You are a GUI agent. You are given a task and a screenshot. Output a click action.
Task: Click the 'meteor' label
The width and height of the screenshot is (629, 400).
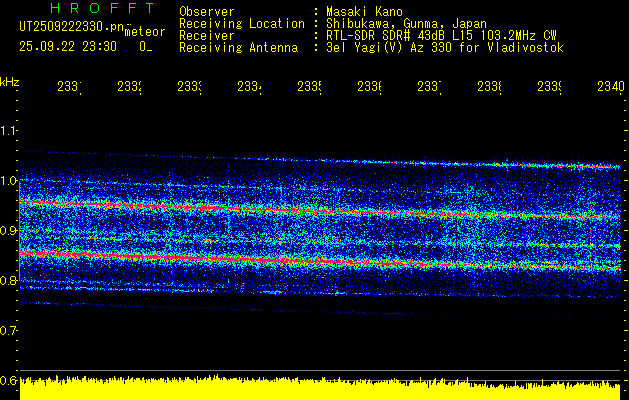tap(145, 32)
